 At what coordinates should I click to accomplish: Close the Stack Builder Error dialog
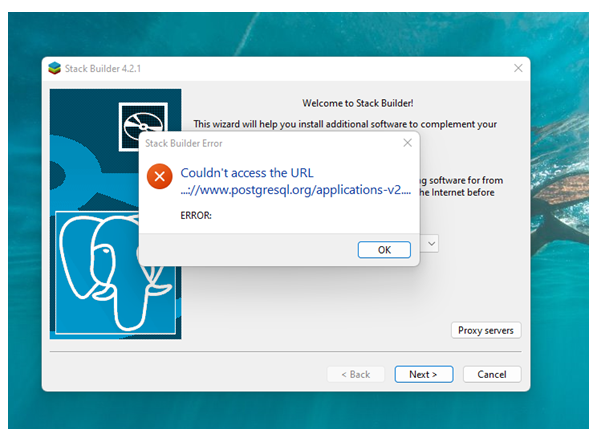(x=406, y=143)
